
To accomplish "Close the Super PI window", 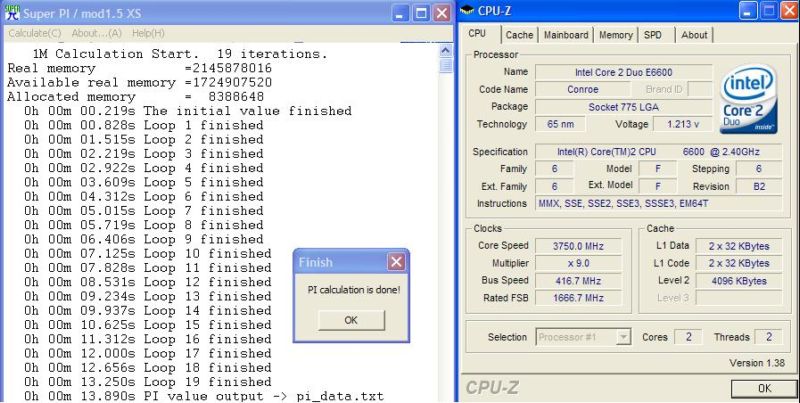I will (x=442, y=13).
